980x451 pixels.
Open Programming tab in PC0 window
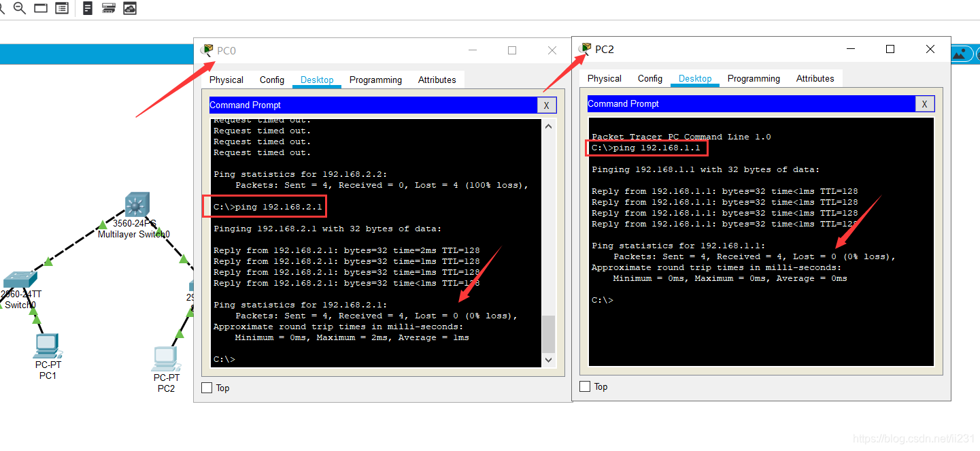pyautogui.click(x=375, y=80)
